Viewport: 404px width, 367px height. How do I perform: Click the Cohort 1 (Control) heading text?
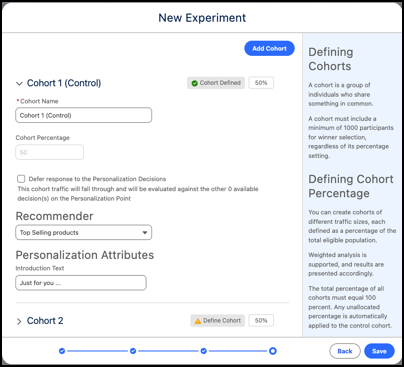pyautogui.click(x=64, y=83)
